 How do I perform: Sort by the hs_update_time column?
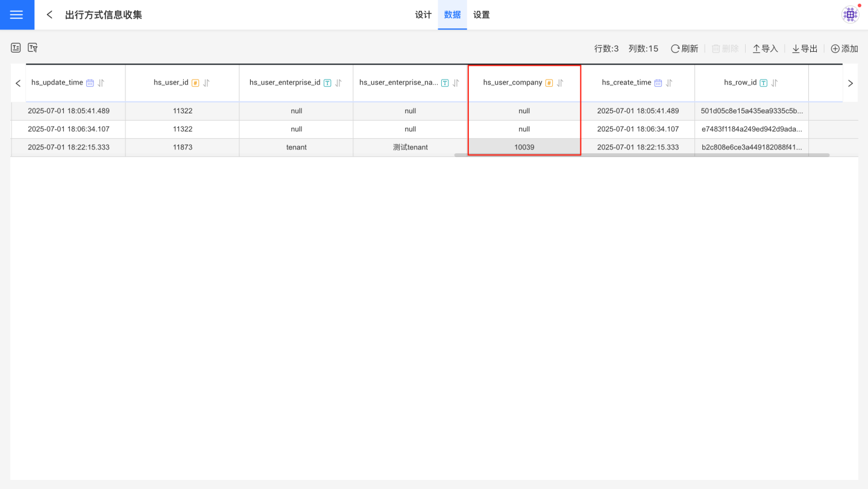pos(101,83)
